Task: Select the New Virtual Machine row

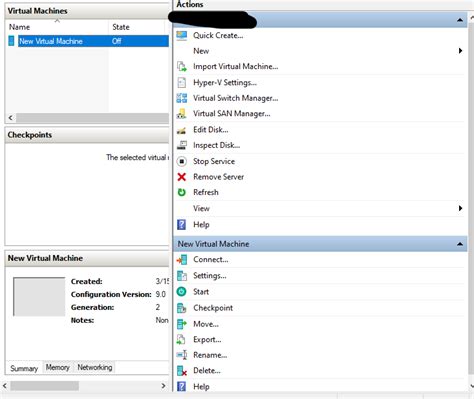Action: pos(88,41)
